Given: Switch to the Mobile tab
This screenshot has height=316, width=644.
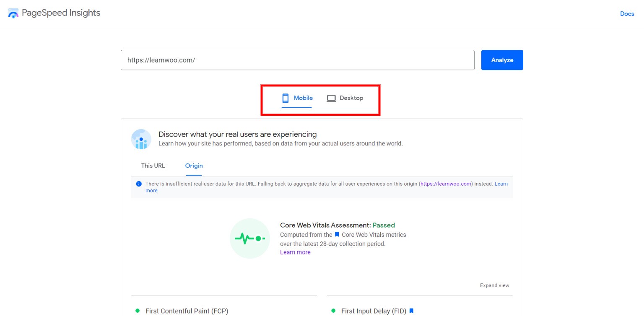Looking at the screenshot, I should 297,98.
